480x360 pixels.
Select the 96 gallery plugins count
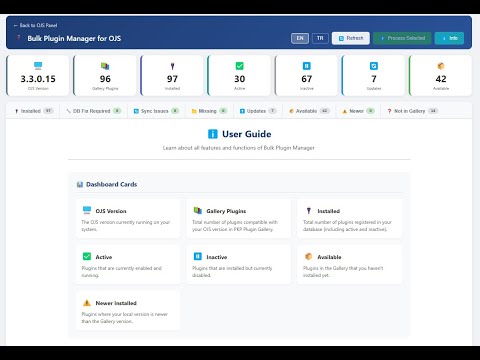click(105, 79)
